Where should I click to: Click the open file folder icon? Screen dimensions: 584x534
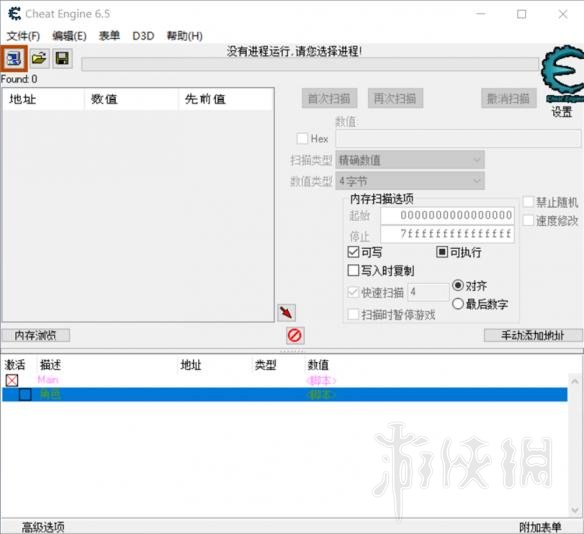click(x=39, y=58)
